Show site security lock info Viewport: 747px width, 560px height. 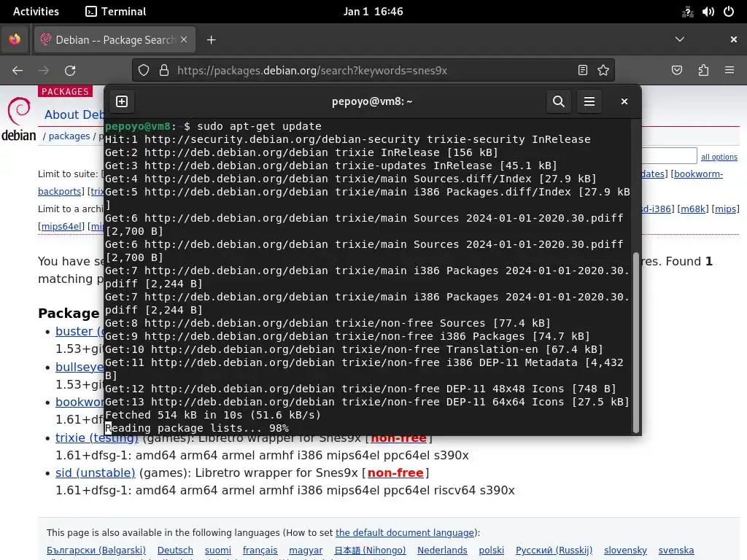[x=164, y=71]
